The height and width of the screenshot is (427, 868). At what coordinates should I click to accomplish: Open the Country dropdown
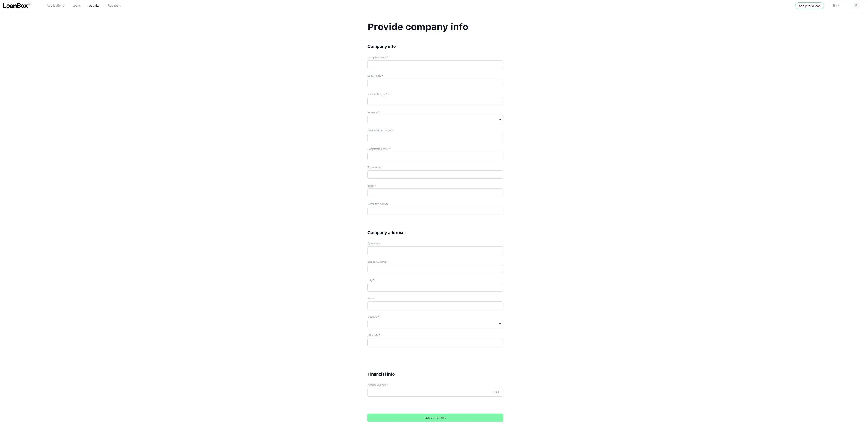coord(435,324)
